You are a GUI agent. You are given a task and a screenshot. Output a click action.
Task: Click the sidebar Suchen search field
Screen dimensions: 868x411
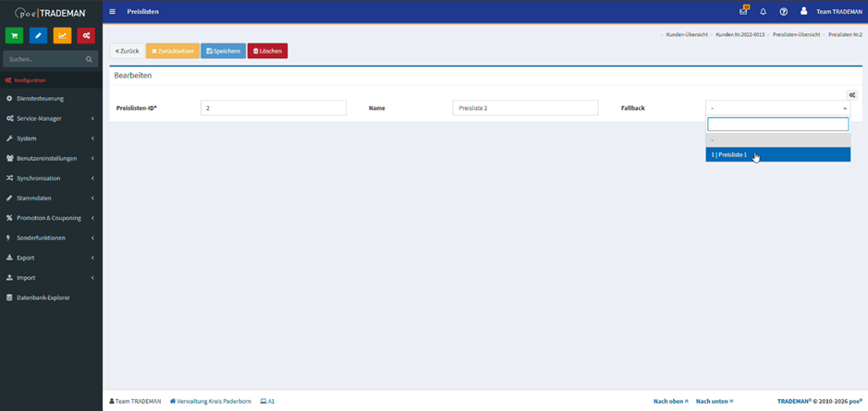pyautogui.click(x=51, y=59)
